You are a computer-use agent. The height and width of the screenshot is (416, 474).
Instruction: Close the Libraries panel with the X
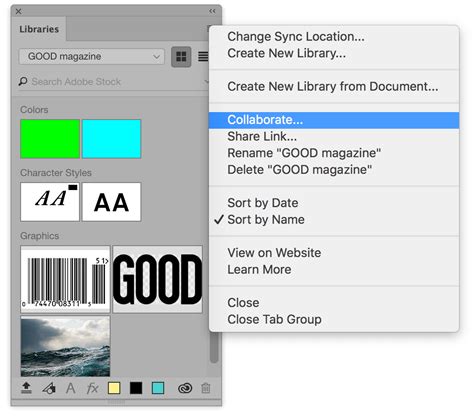[19, 11]
